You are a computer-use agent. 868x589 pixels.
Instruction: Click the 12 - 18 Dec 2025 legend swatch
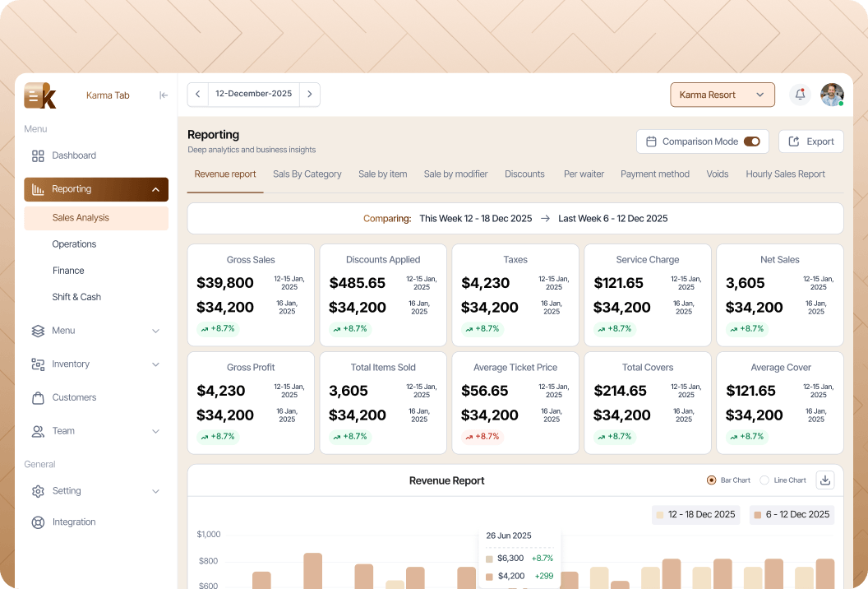(660, 515)
